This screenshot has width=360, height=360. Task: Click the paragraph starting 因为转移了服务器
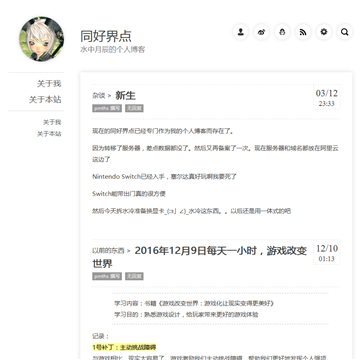(x=215, y=154)
